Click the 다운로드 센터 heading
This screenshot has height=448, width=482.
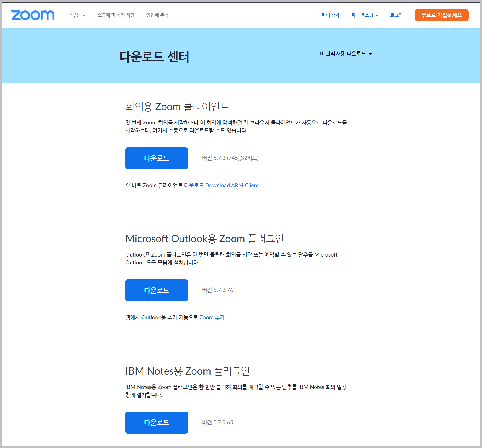pyautogui.click(x=154, y=56)
